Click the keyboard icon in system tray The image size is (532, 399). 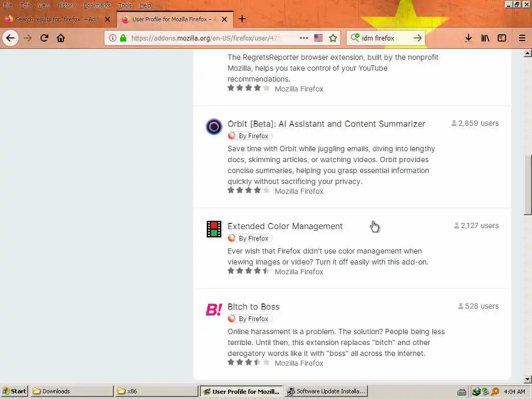coord(461,392)
